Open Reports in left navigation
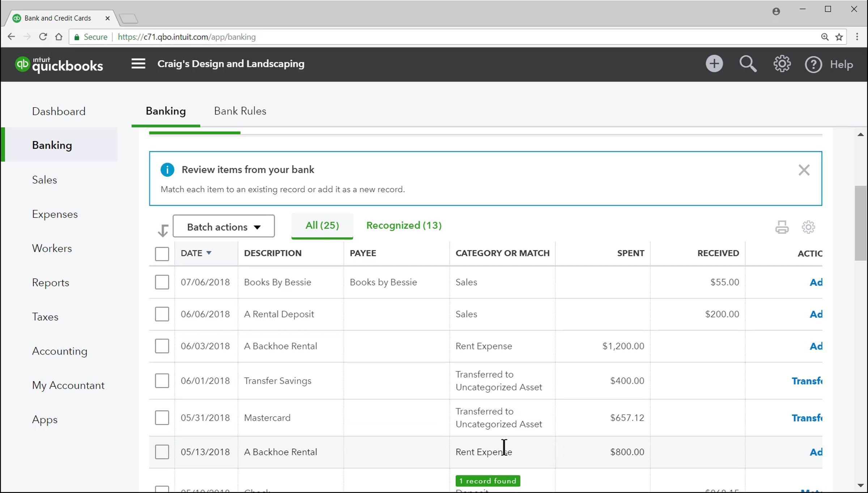 point(50,282)
